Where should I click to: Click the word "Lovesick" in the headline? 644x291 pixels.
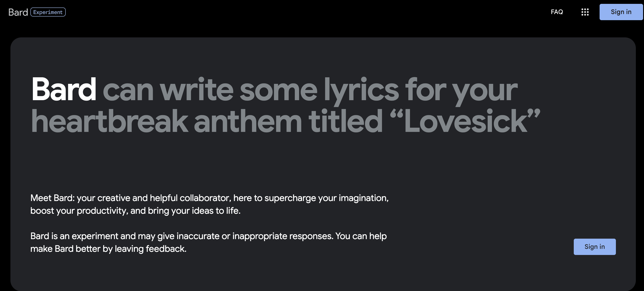(465, 121)
